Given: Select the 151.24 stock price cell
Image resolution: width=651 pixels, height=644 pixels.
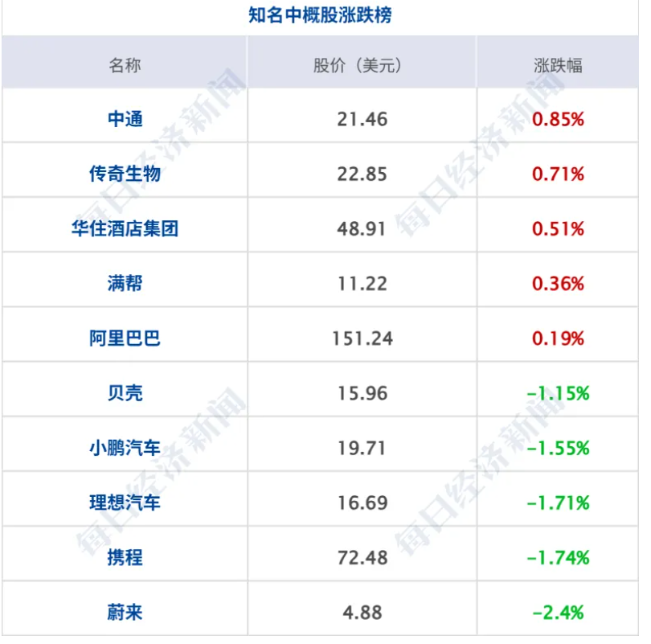Looking at the screenshot, I should [x=362, y=338].
